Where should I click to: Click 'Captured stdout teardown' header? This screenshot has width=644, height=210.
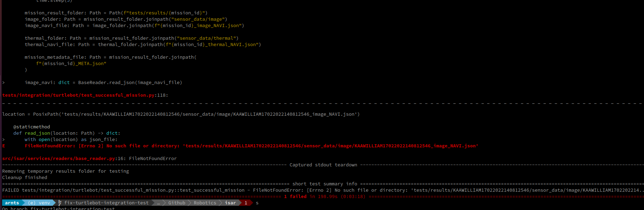pyautogui.click(x=323, y=165)
